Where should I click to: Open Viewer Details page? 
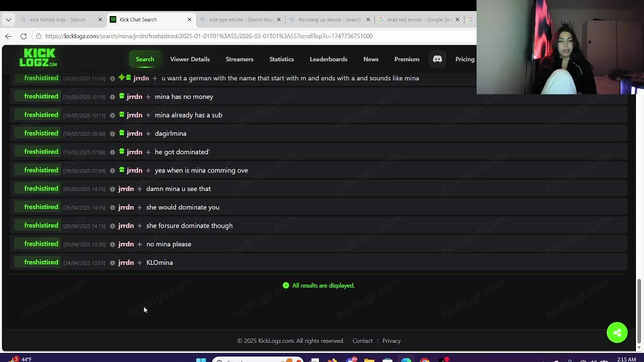coord(190,59)
